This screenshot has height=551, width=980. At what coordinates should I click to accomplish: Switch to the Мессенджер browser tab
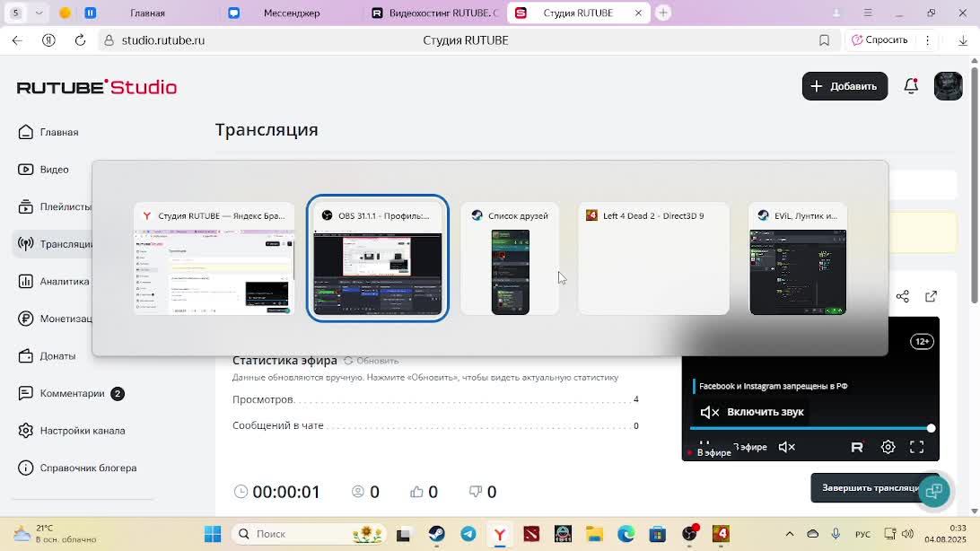(x=292, y=13)
